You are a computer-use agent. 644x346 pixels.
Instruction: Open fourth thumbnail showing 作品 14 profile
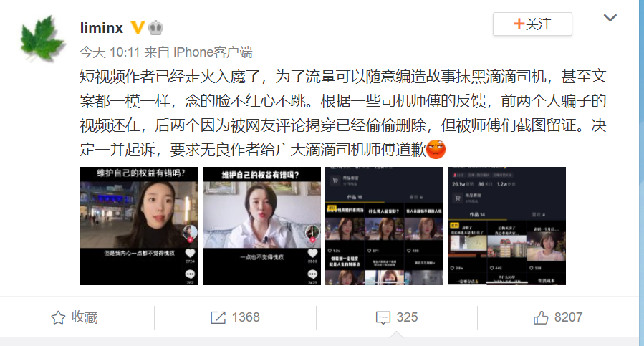point(506,226)
